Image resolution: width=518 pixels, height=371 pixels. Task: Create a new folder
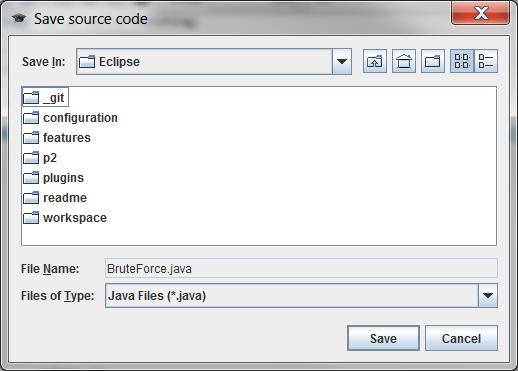point(433,61)
